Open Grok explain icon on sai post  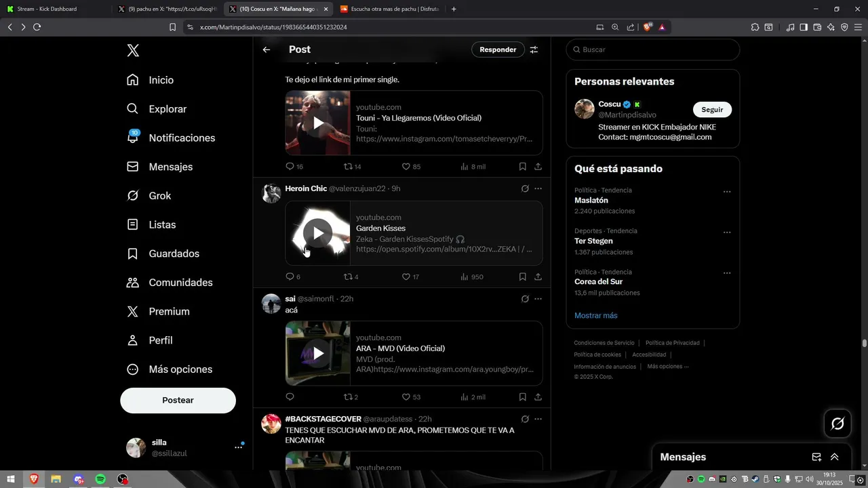(x=525, y=299)
